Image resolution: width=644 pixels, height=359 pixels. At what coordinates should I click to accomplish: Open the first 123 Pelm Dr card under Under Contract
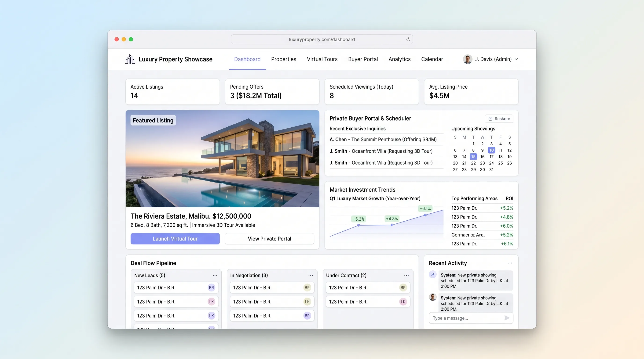(x=368, y=288)
